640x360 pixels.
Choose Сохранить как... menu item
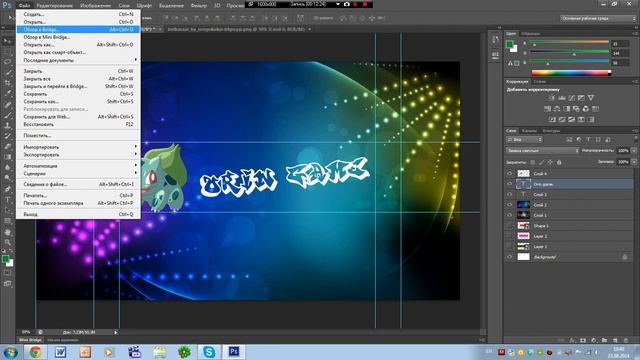78,101
